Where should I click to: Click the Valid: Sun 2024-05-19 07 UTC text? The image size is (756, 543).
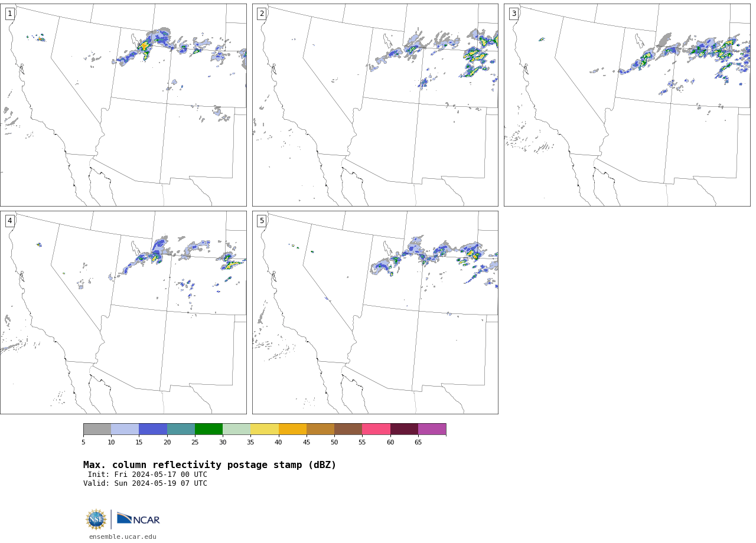coord(145,483)
